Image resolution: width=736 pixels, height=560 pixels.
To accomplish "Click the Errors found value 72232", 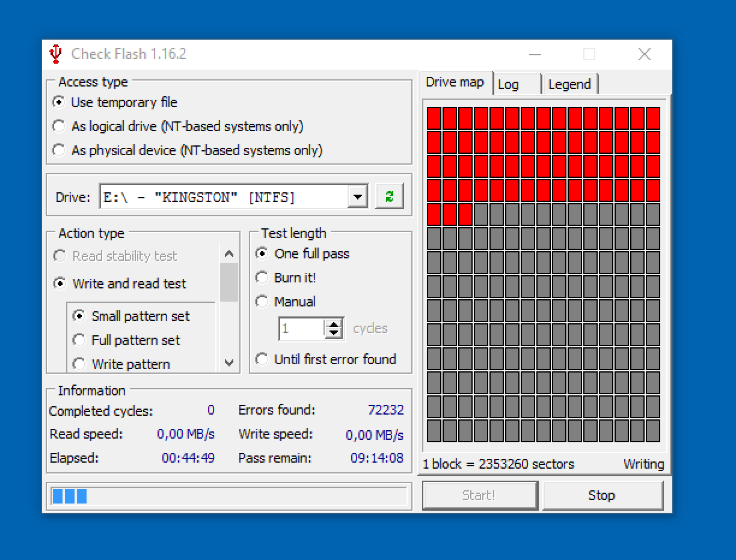I will [385, 410].
